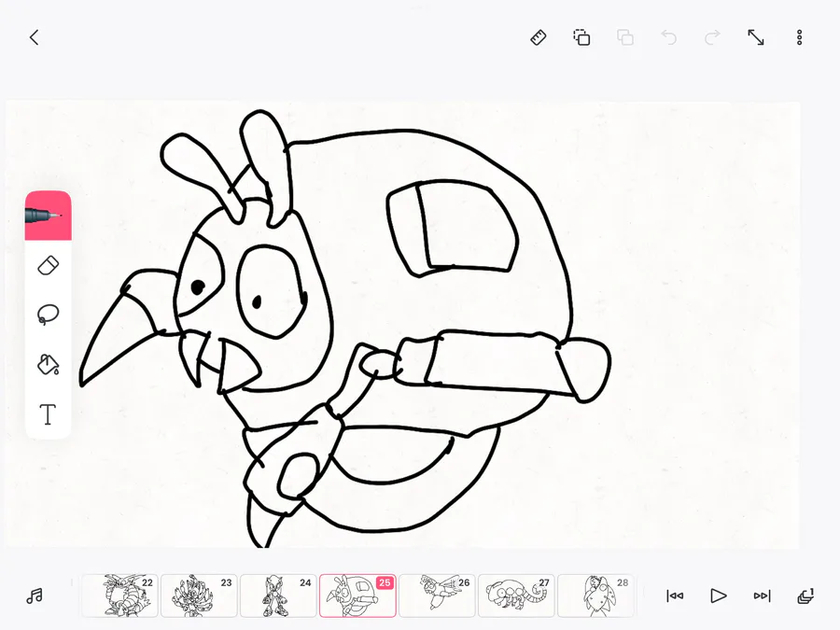Open the layers panel icon
This screenshot has height=630, width=840.
[x=805, y=595]
